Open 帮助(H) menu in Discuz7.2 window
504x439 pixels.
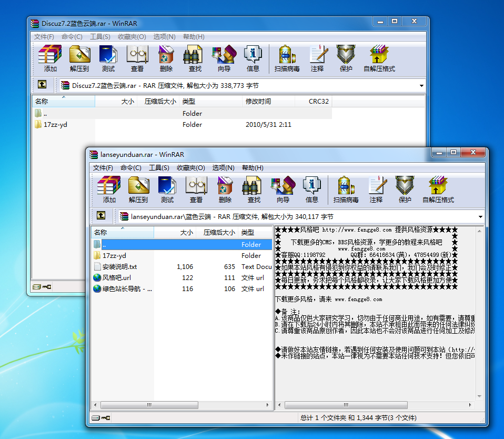click(194, 37)
